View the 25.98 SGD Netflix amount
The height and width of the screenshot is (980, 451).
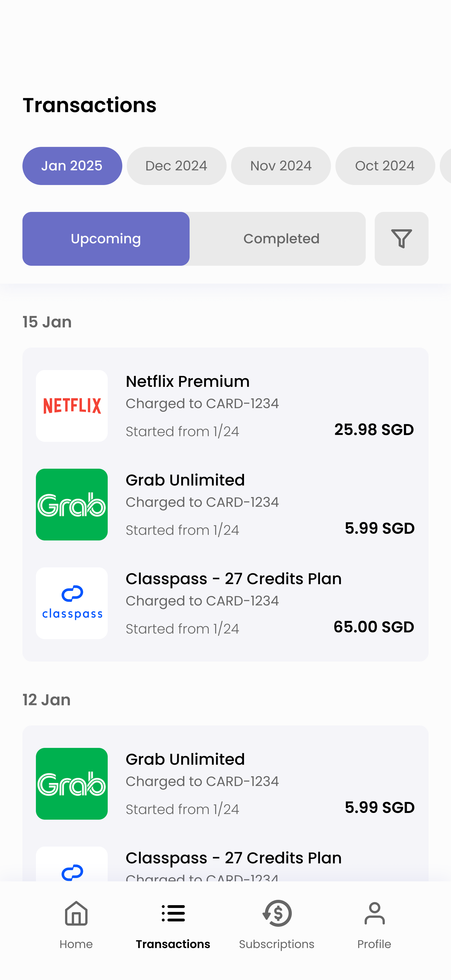[374, 430]
